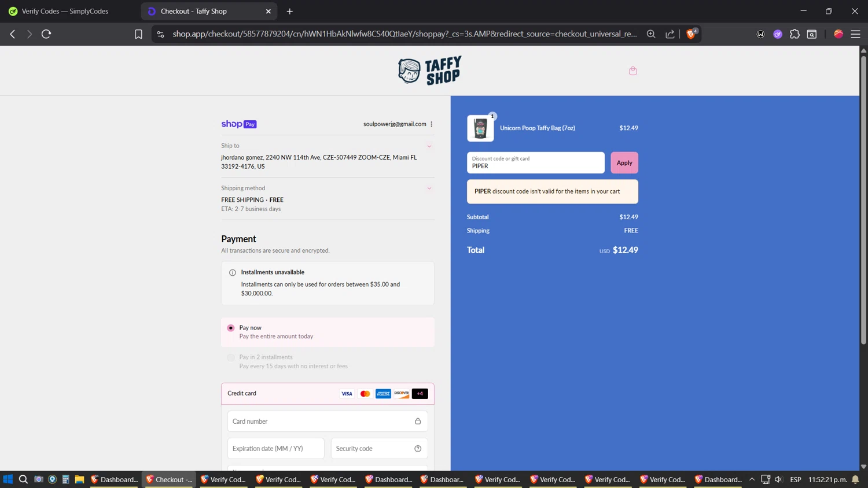868x488 pixels.
Task: Open the calculator app in taskbar
Action: pos(66,479)
